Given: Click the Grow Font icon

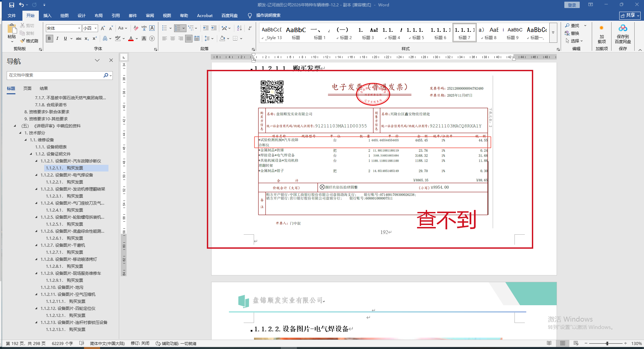Looking at the screenshot, I should [x=103, y=28].
